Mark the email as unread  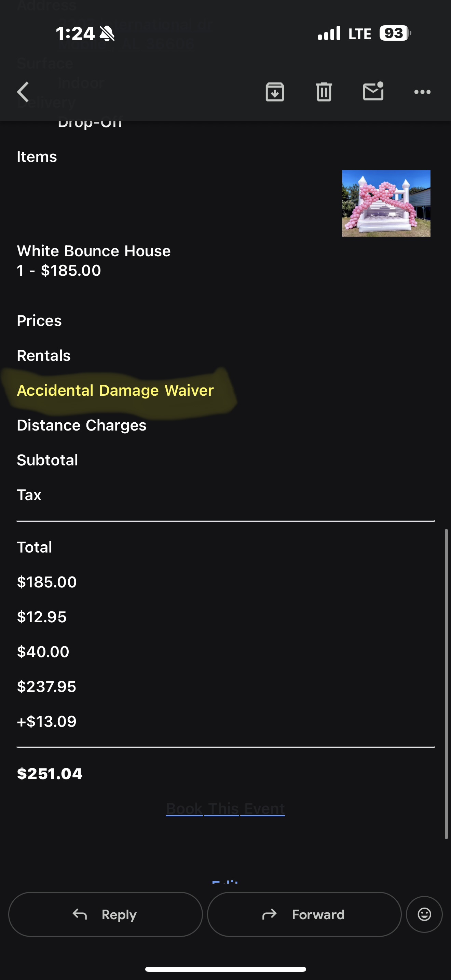(x=373, y=92)
